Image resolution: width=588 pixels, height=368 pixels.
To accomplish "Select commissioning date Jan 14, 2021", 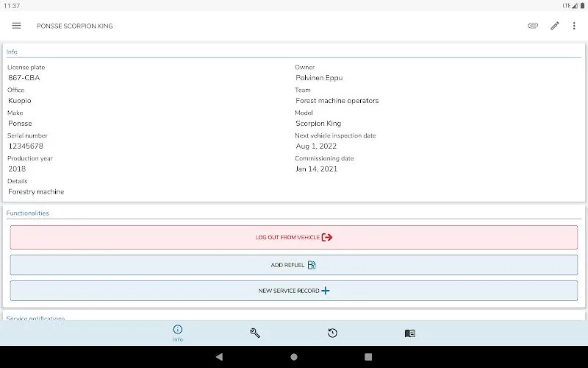I will (317, 169).
